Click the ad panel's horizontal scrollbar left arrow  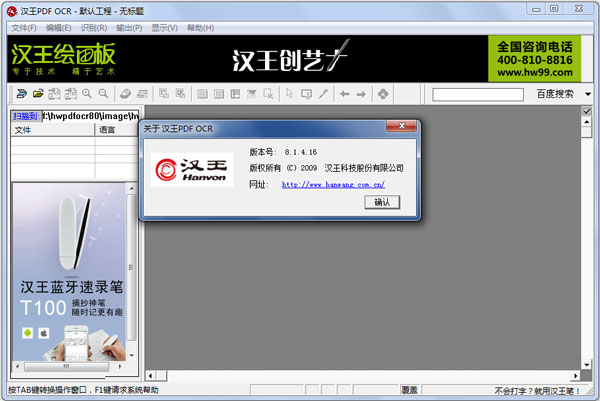(17, 366)
